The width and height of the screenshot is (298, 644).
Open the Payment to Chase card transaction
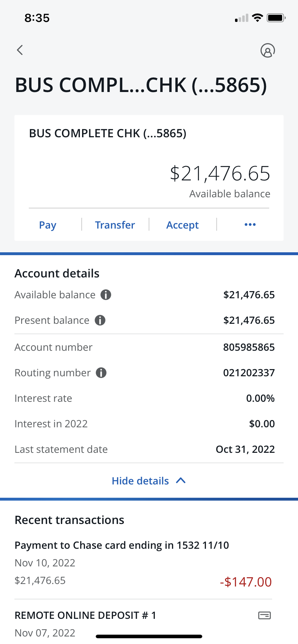(143, 563)
